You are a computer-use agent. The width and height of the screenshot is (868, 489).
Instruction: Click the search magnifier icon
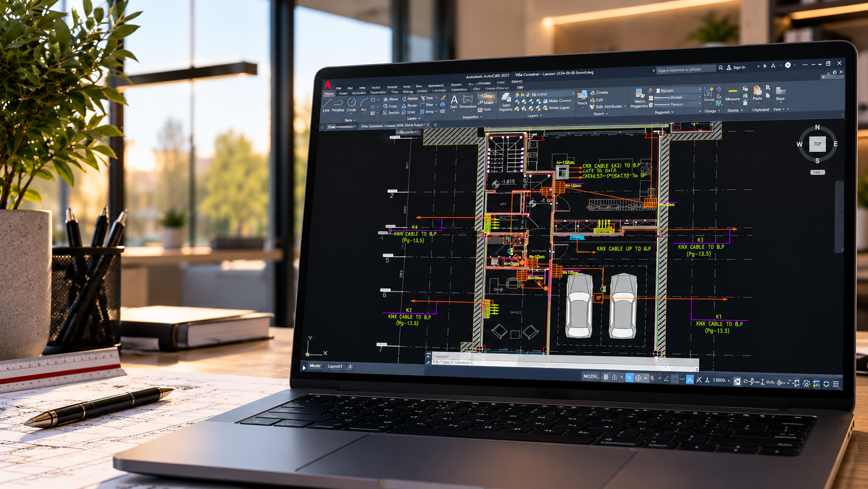coord(721,68)
